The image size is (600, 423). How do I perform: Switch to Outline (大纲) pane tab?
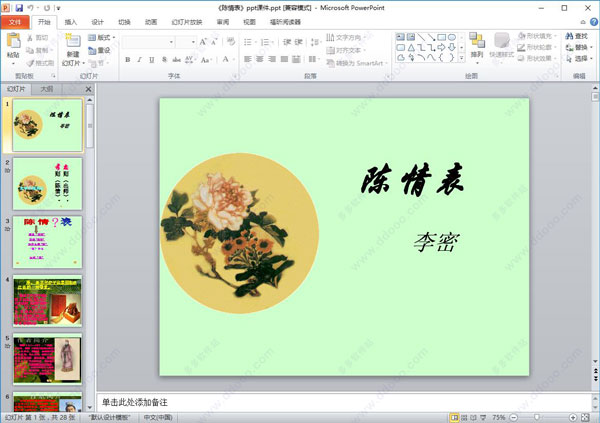click(x=47, y=89)
